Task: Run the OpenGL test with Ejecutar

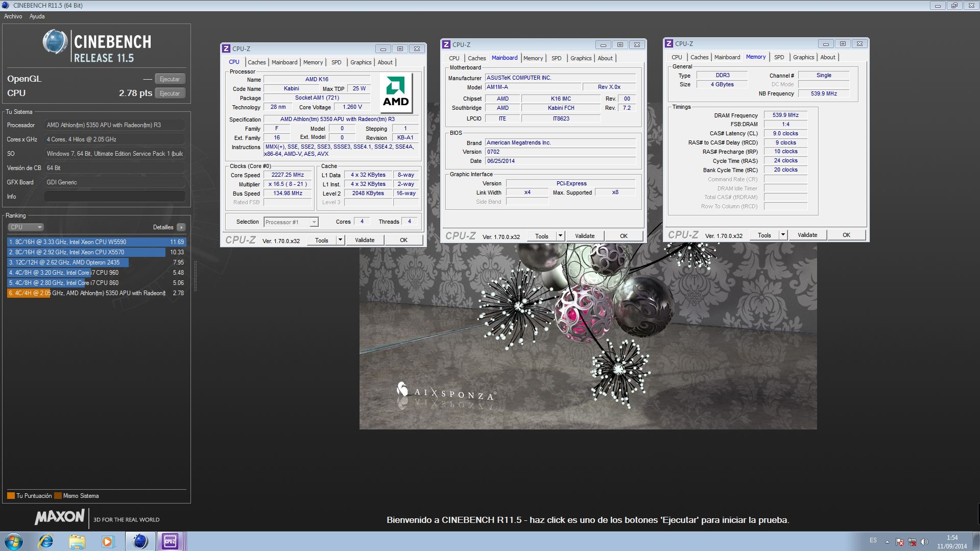Action: coord(170,79)
